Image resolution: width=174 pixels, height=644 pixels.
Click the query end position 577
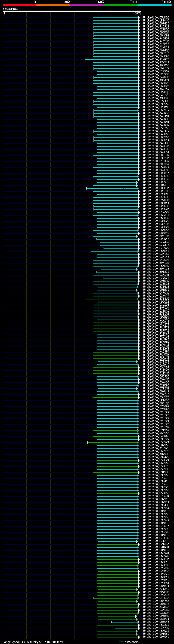[137, 13]
